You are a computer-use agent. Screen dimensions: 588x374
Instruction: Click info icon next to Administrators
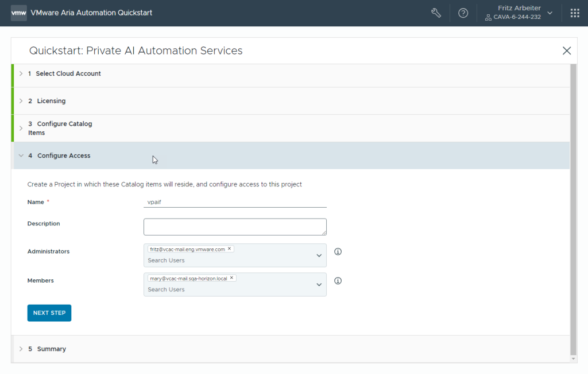pyautogui.click(x=338, y=251)
